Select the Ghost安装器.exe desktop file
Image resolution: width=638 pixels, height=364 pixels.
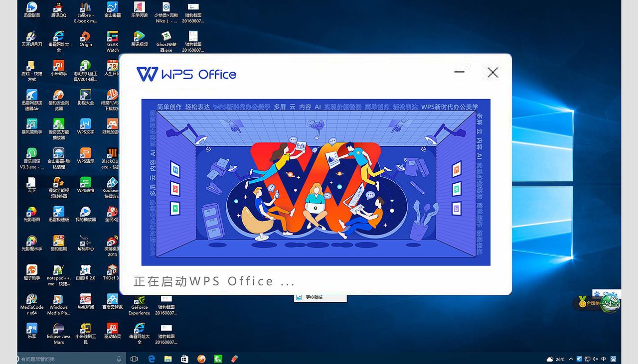[166, 42]
